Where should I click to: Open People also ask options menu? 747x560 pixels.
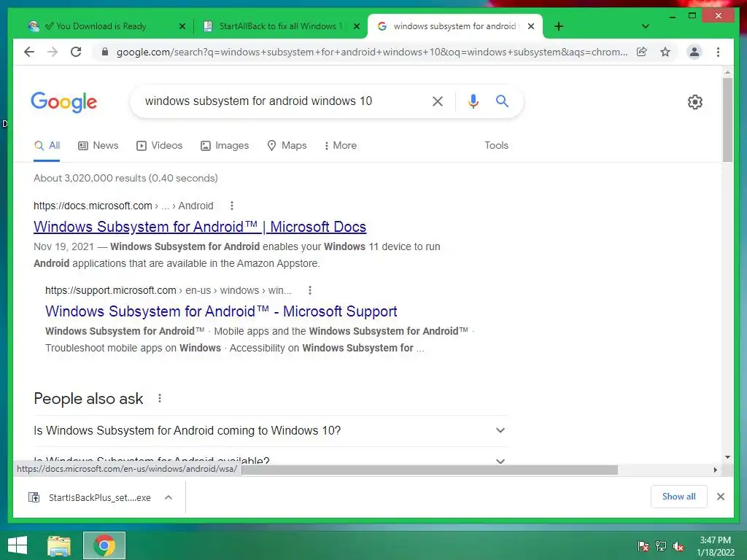click(160, 398)
